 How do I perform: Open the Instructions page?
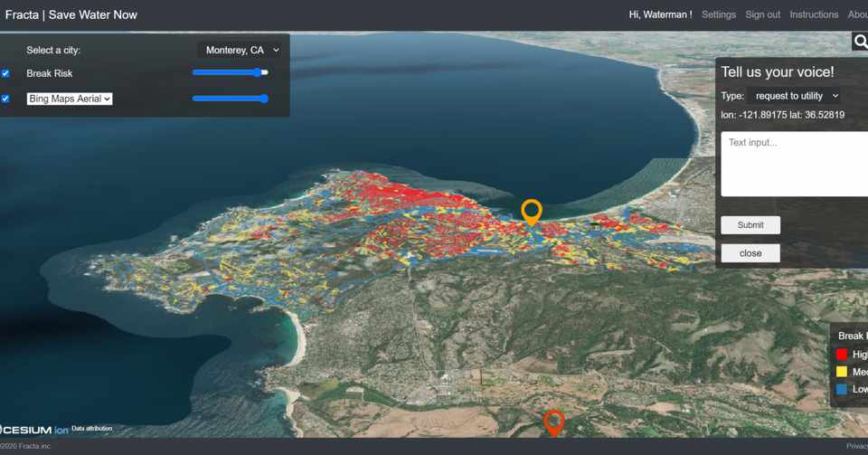pyautogui.click(x=814, y=15)
